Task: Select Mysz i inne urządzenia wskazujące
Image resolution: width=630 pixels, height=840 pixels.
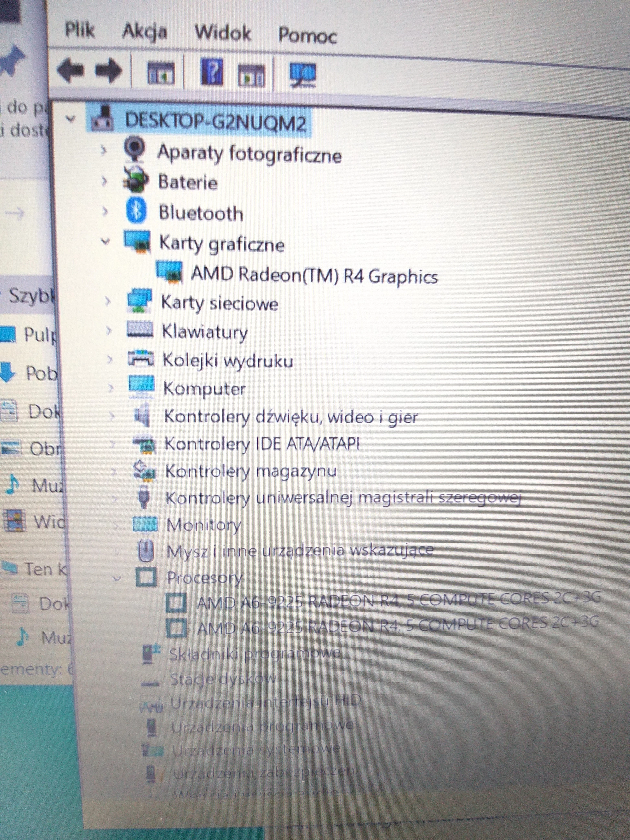Action: pos(300,551)
